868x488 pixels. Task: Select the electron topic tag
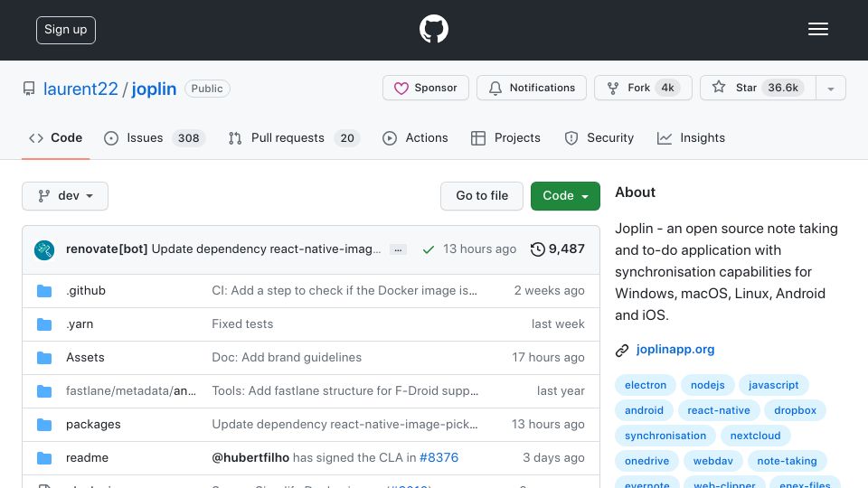pos(646,385)
